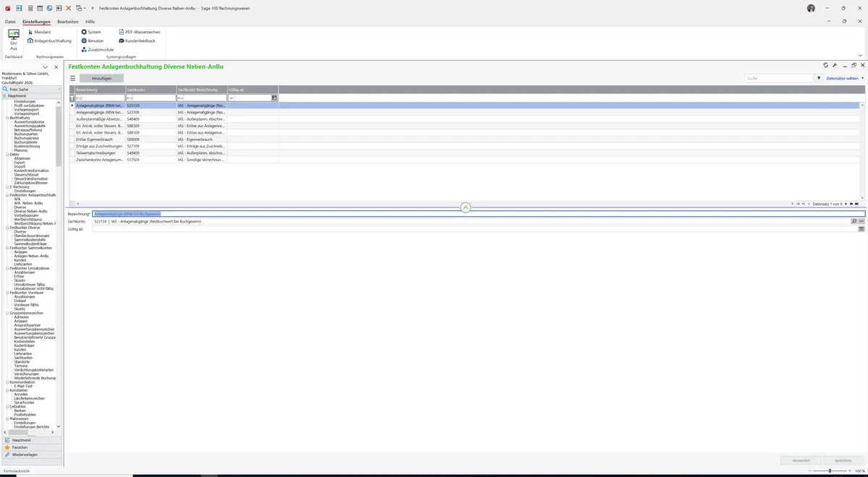Select the Teilwertabschreibungen row

(x=465, y=153)
